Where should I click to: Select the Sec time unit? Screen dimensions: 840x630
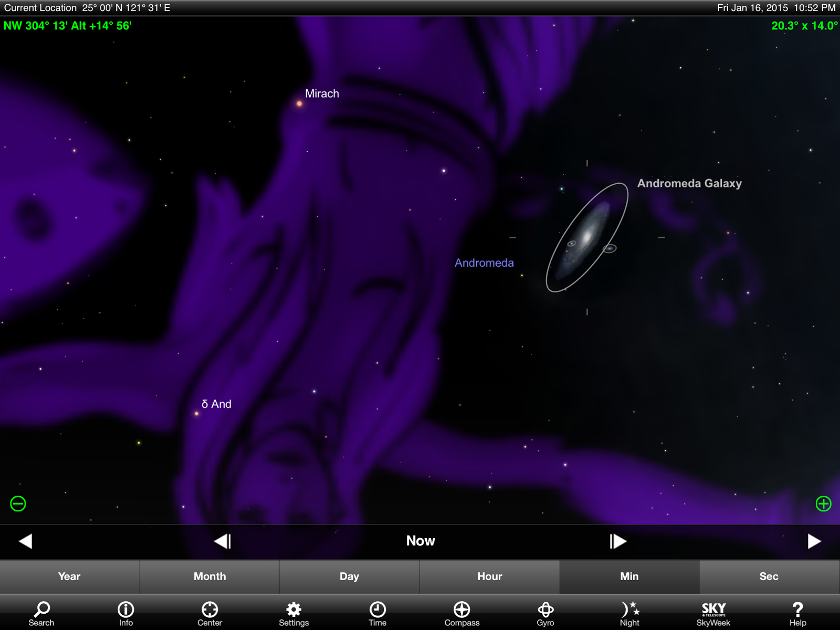769,576
